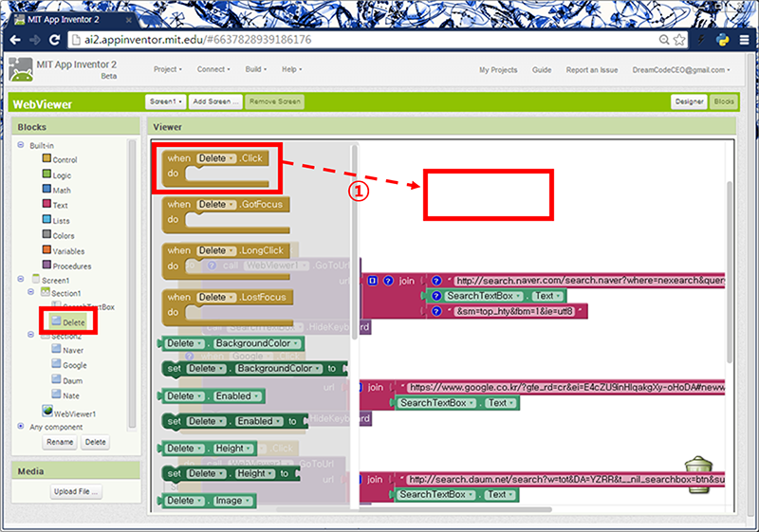Click the trash can in the viewer
This screenshot has width=759, height=532.
pyautogui.click(x=698, y=474)
